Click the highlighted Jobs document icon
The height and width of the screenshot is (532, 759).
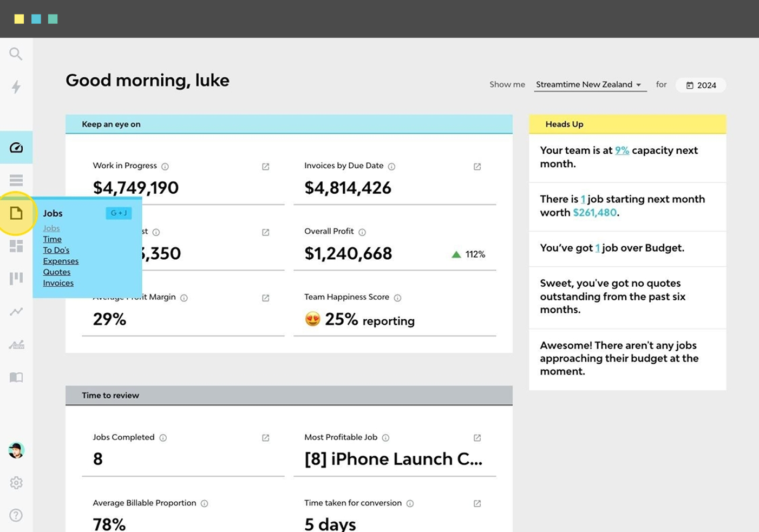point(16,213)
